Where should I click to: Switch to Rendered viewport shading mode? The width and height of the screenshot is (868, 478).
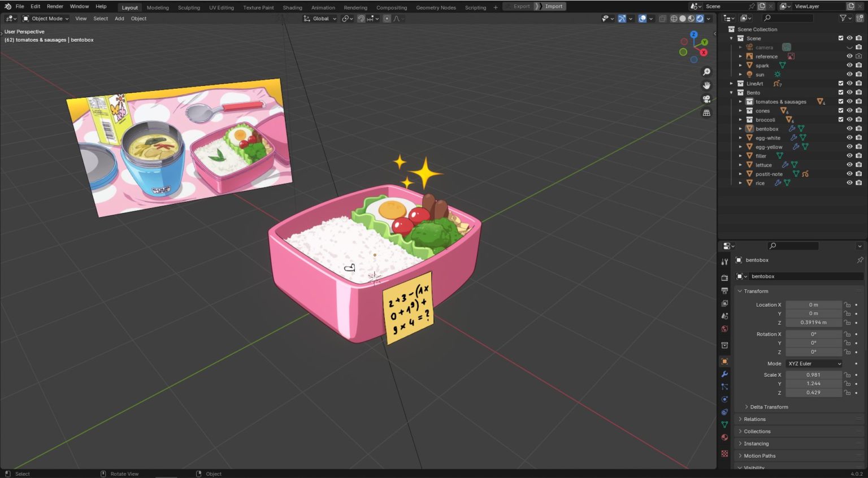point(700,19)
